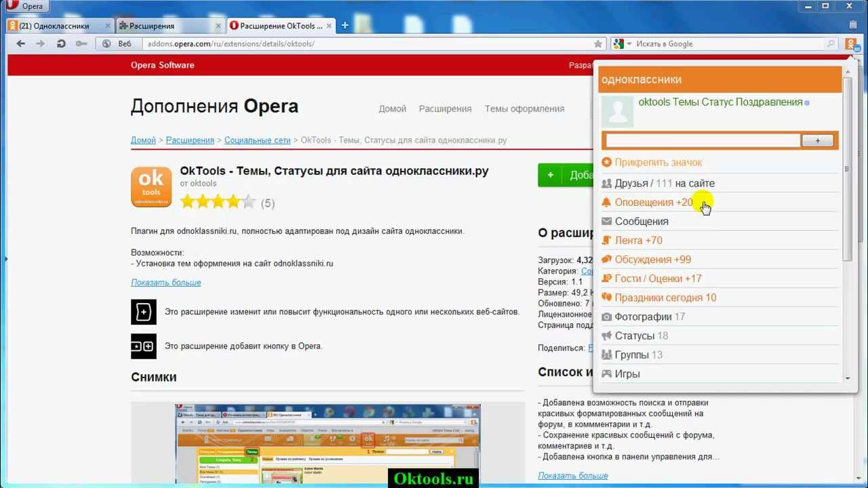Switch to the (21) Одноклассники tab

tap(59, 26)
